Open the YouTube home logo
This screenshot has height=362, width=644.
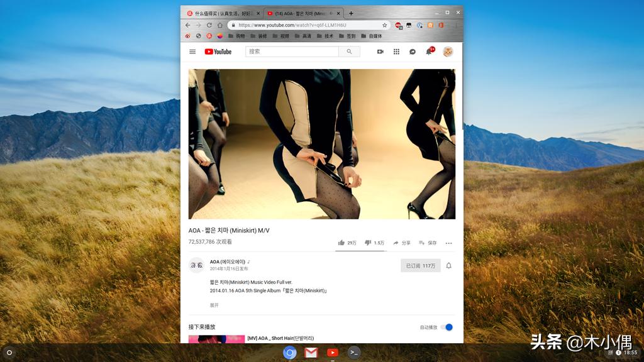218,52
